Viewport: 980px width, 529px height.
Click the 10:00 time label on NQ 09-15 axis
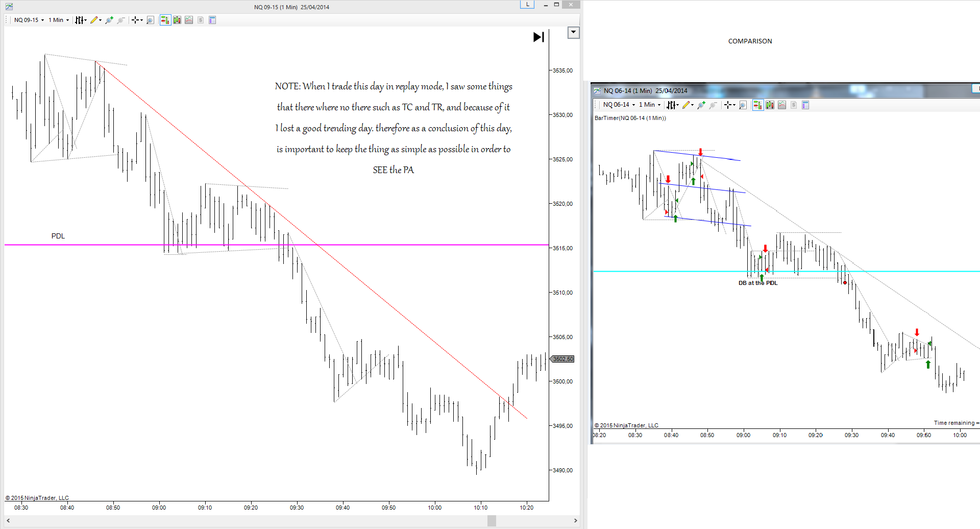[435, 508]
